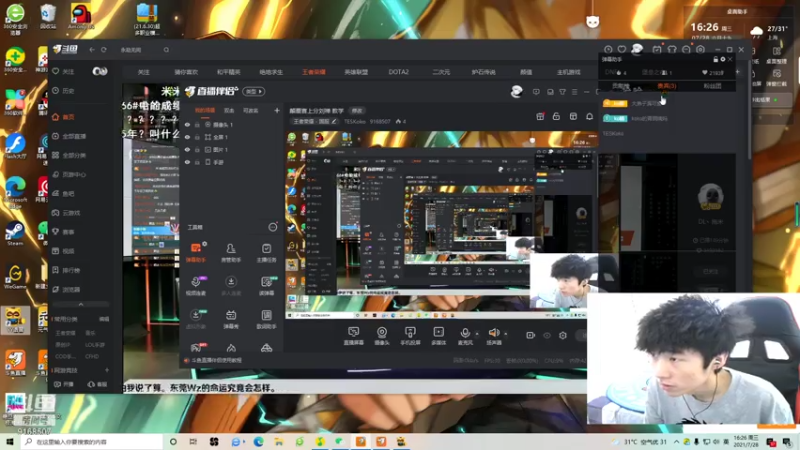Image resolution: width=800 pixels, height=450 pixels.
Task: Open 全部直播 in Douyu sidebar
Action: pyautogui.click(x=69, y=136)
